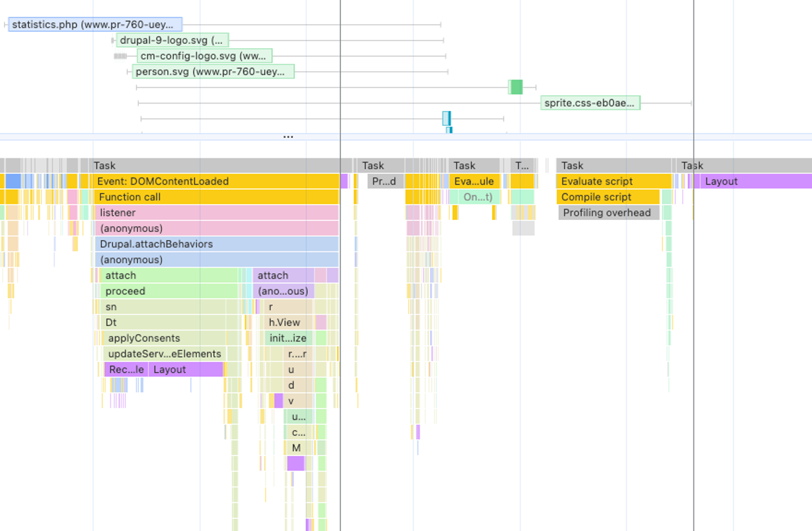The width and height of the screenshot is (812, 531).
Task: Select the v function block
Action: [x=298, y=400]
